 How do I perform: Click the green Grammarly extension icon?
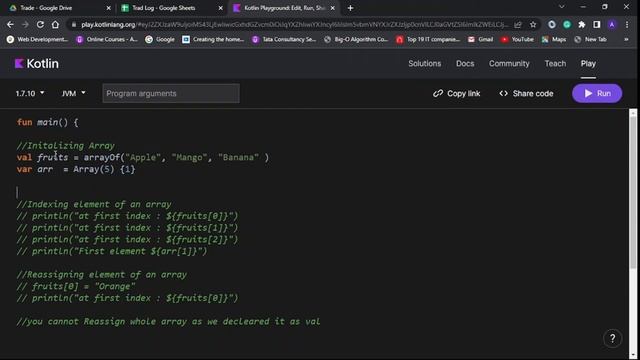point(567,24)
